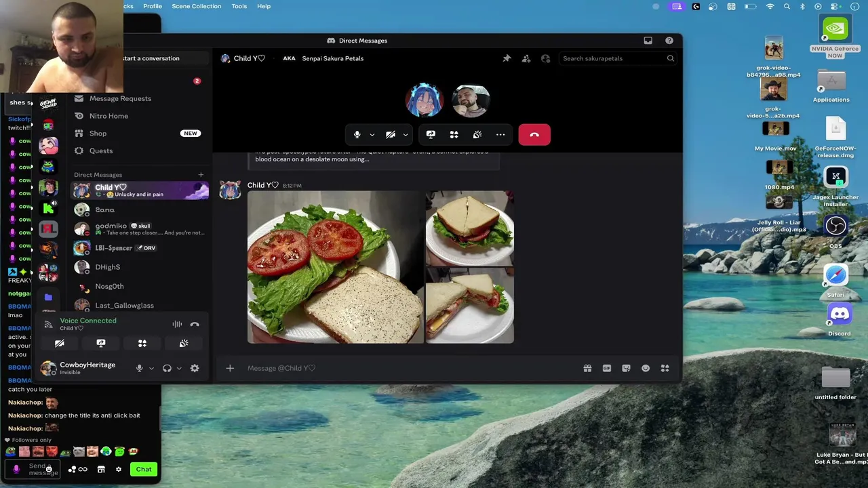Open the Nosg0th direct message
This screenshot has width=868, height=488.
tap(139, 286)
